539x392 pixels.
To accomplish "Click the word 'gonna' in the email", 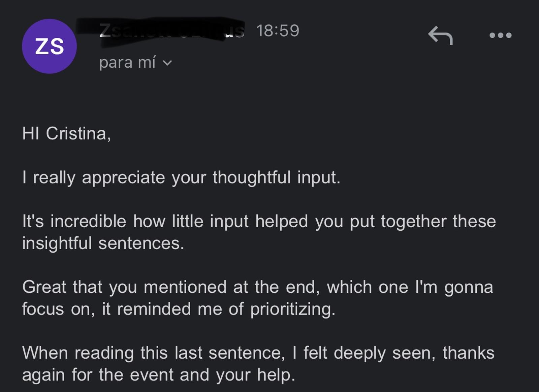I will click(x=469, y=288).
